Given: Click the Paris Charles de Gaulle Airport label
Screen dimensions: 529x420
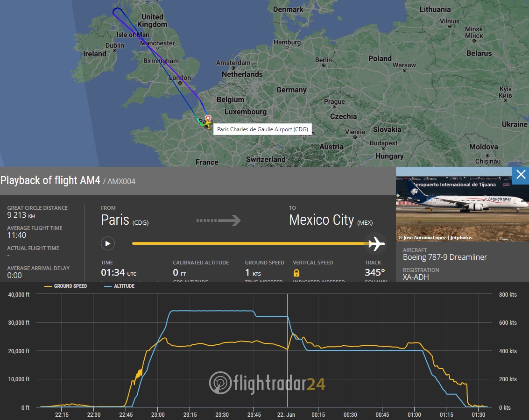Looking at the screenshot, I should pyautogui.click(x=262, y=129).
